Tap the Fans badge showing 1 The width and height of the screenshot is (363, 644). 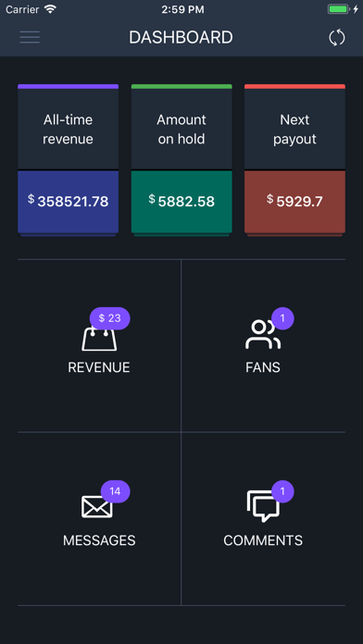tap(282, 318)
